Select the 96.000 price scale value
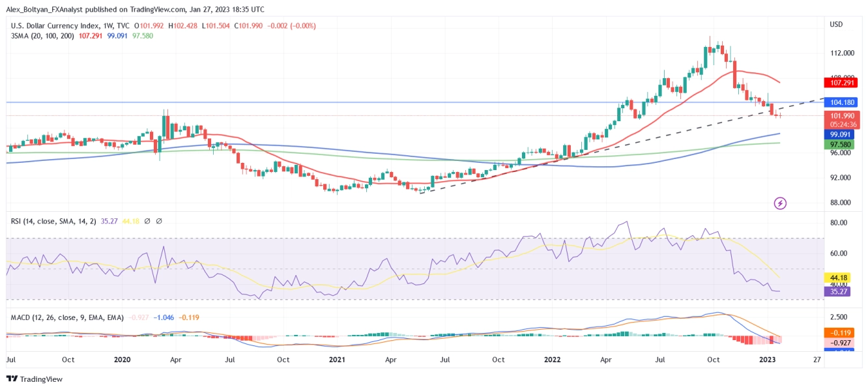 (x=842, y=153)
